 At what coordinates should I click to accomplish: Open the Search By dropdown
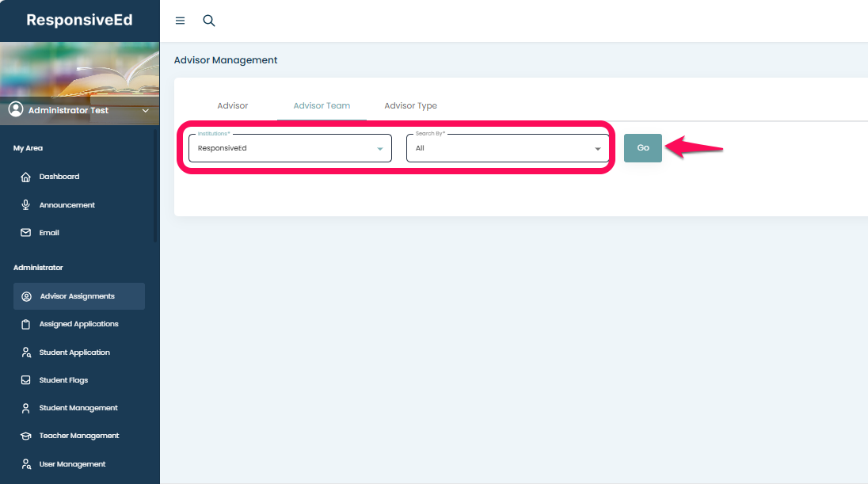coord(508,148)
